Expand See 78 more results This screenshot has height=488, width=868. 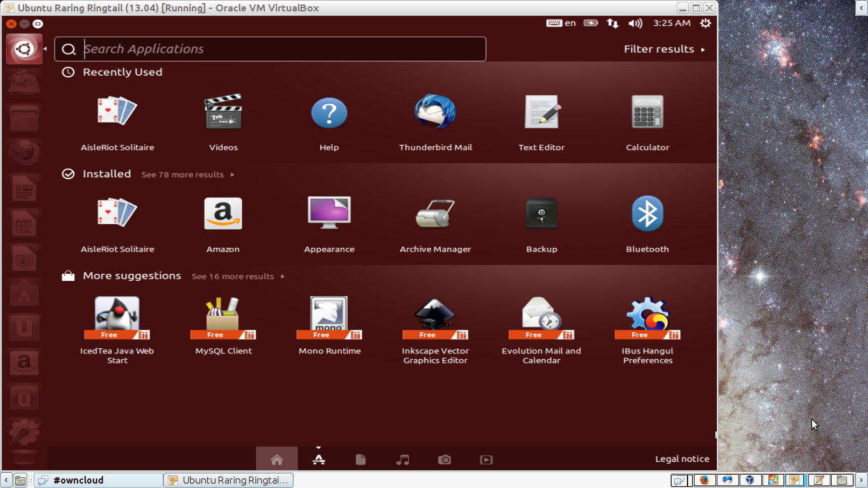coord(187,174)
